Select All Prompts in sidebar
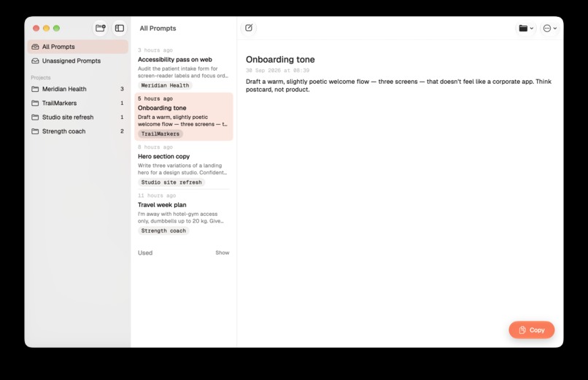This screenshot has height=380, width=588. coord(78,47)
